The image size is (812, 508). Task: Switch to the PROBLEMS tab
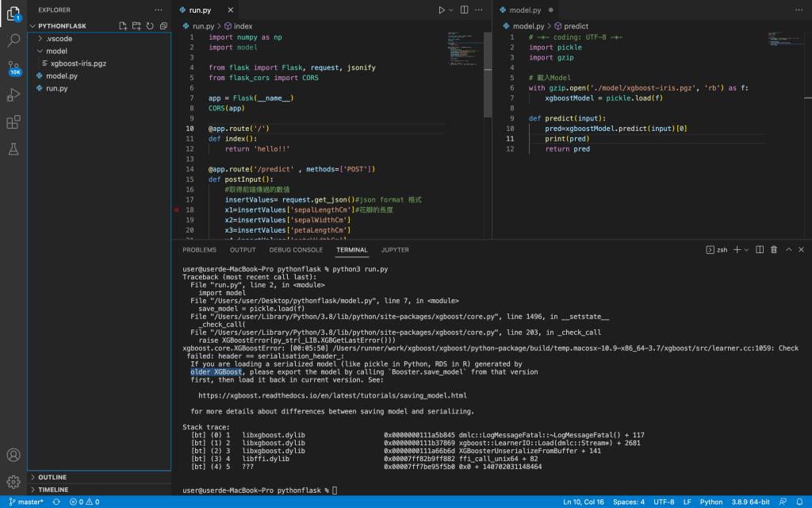[x=199, y=250]
